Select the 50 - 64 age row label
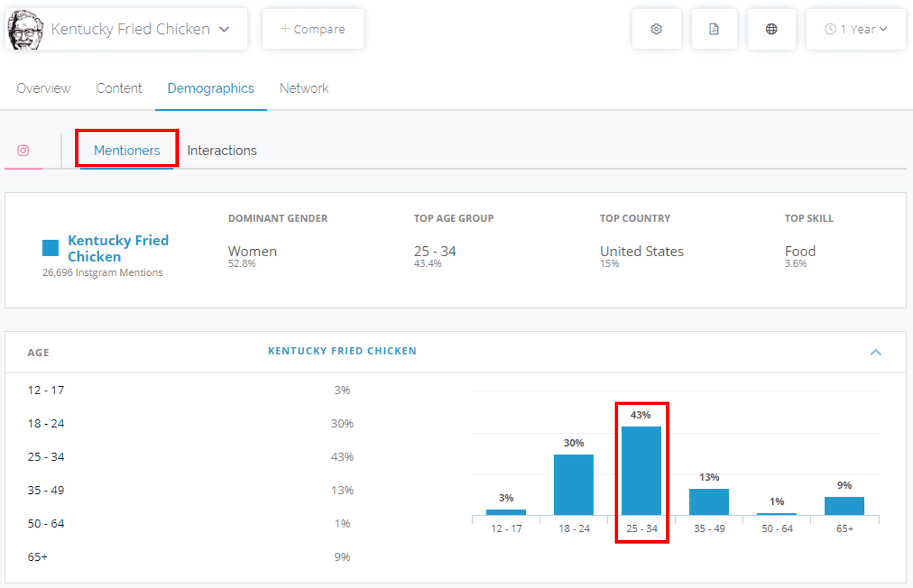Image resolution: width=913 pixels, height=588 pixels. point(46,524)
